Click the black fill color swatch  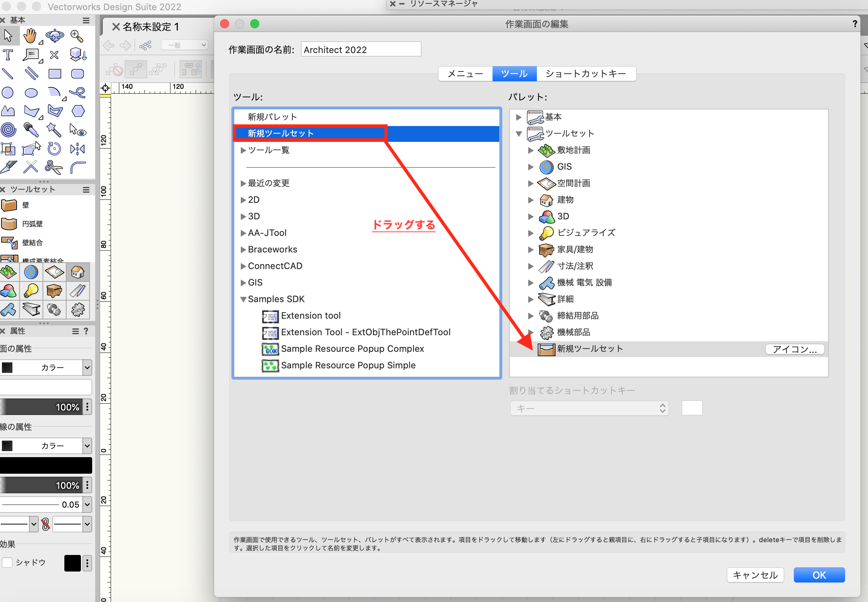point(7,367)
